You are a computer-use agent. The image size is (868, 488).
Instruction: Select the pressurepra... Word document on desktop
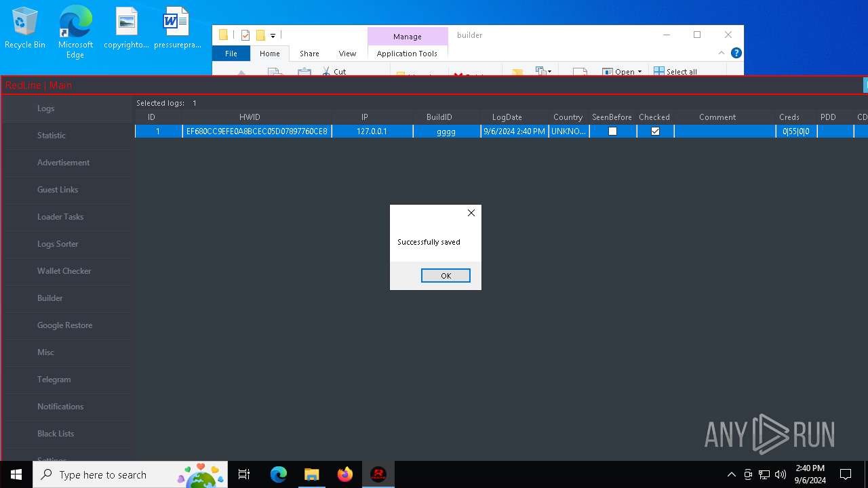[x=177, y=29]
